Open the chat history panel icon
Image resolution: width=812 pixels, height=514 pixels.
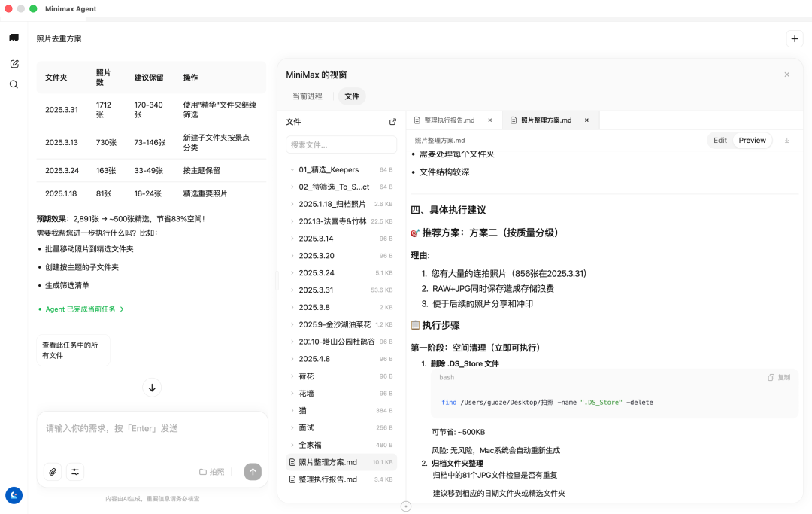click(x=14, y=37)
